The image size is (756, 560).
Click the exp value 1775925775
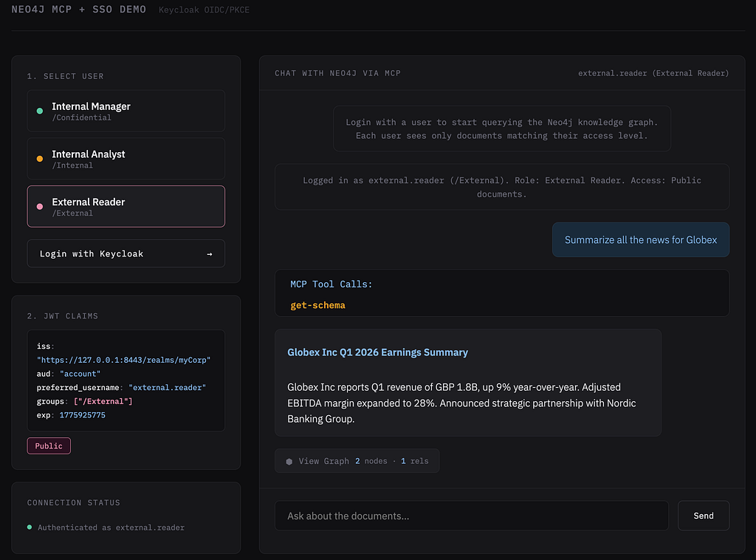click(x=83, y=415)
